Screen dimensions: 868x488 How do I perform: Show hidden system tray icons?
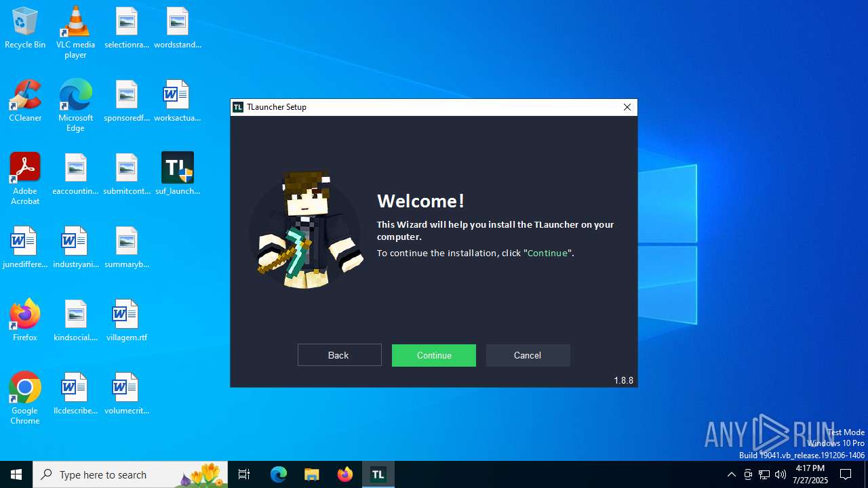(732, 474)
